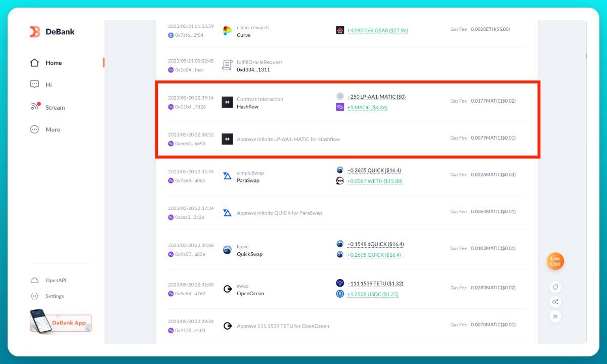
Task: Open the OpenAPI page
Action: pyautogui.click(x=56, y=280)
